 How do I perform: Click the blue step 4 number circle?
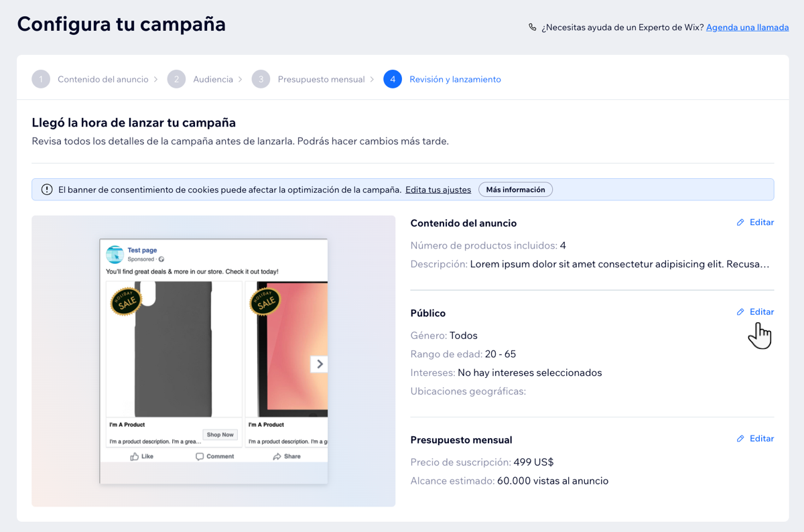pyautogui.click(x=393, y=79)
